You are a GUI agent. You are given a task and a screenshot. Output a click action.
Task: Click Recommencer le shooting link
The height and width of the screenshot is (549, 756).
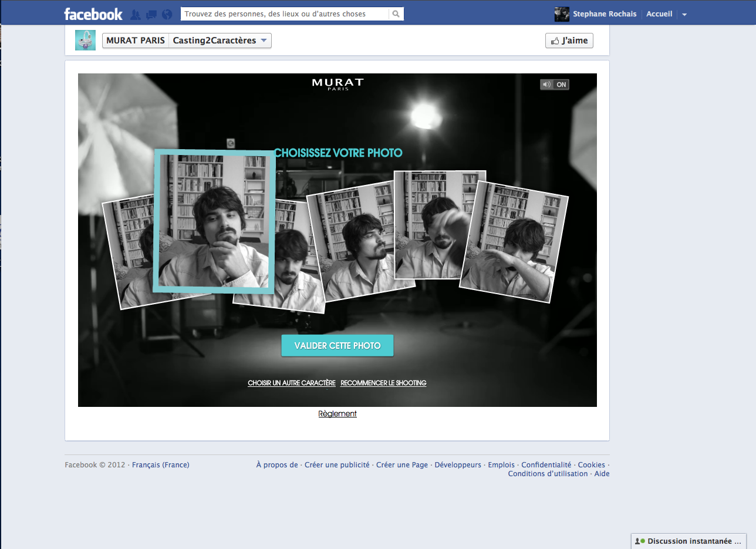383,383
